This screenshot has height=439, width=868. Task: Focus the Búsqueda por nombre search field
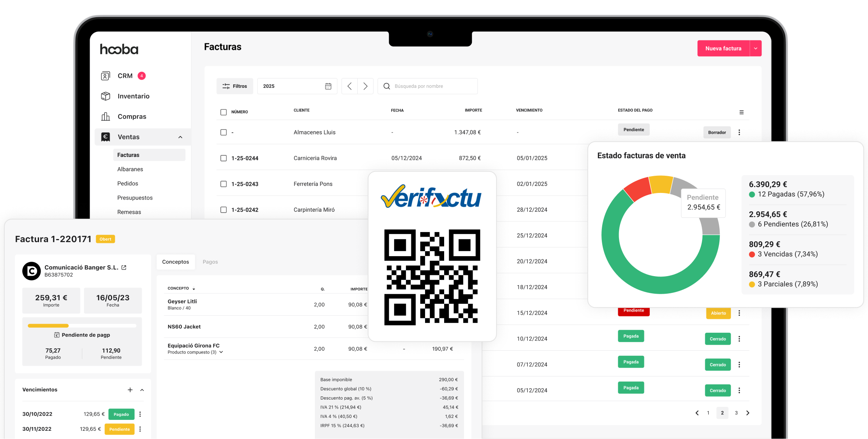pos(428,86)
